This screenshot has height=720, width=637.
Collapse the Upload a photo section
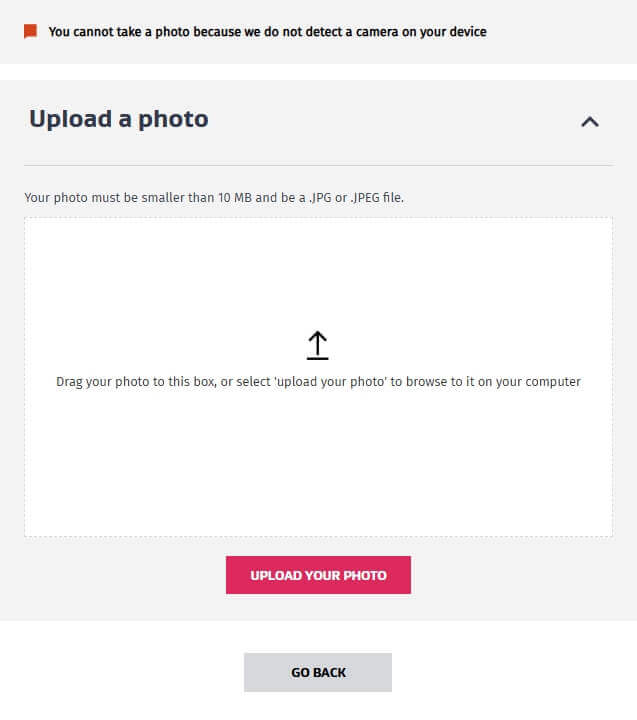590,122
